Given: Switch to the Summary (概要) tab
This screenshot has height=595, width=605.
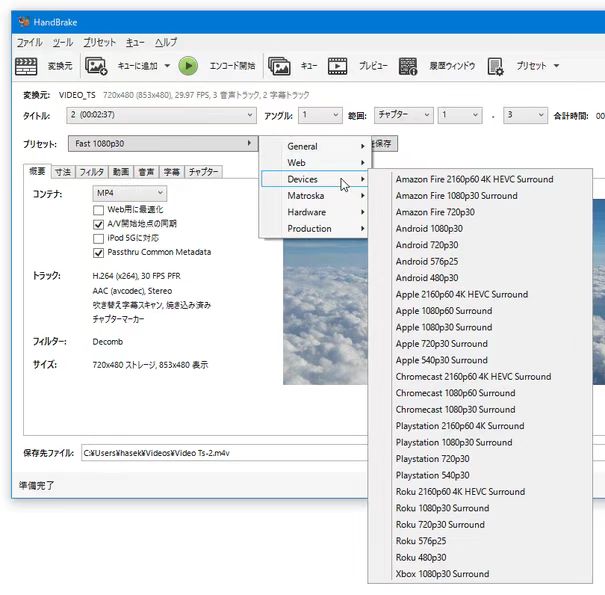Looking at the screenshot, I should point(37,171).
